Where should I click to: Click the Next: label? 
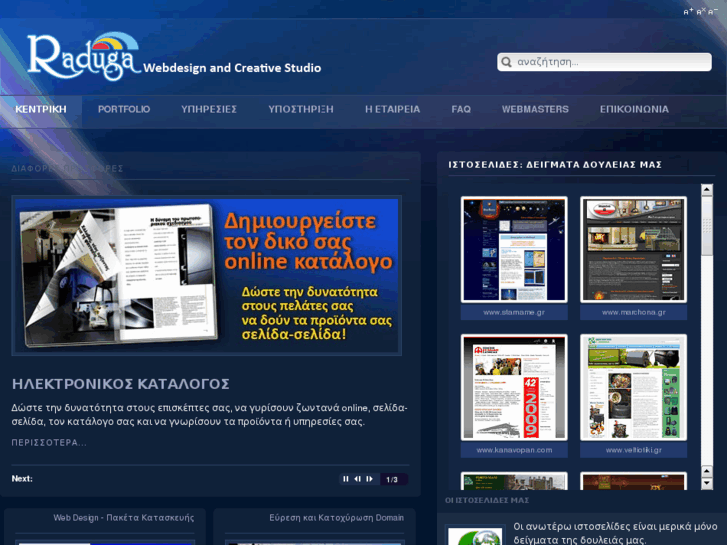pyautogui.click(x=22, y=479)
